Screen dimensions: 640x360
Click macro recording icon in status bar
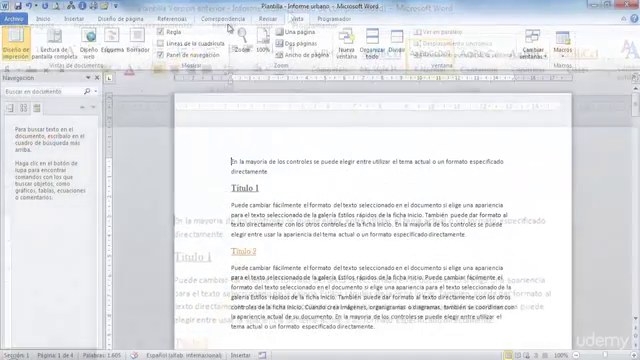coord(262,356)
